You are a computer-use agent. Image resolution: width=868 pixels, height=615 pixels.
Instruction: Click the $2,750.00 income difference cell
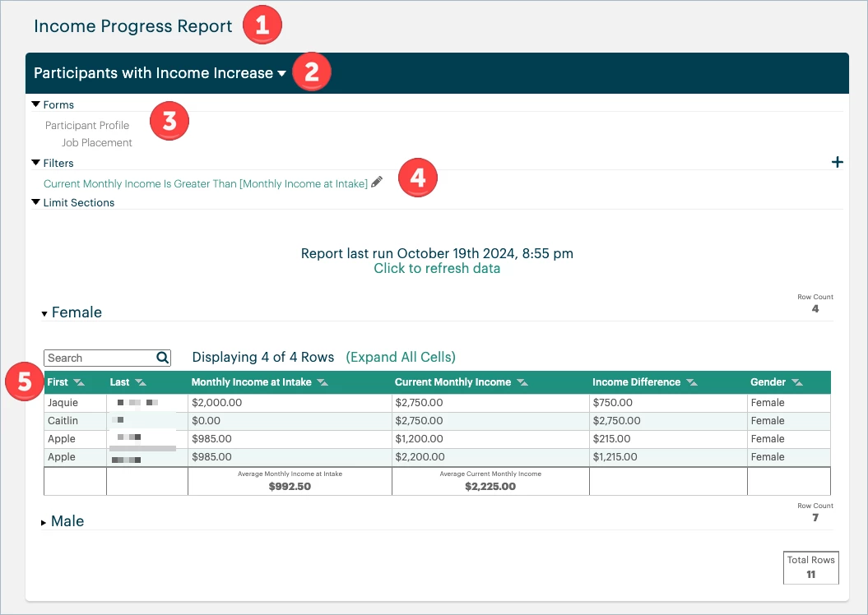668,421
